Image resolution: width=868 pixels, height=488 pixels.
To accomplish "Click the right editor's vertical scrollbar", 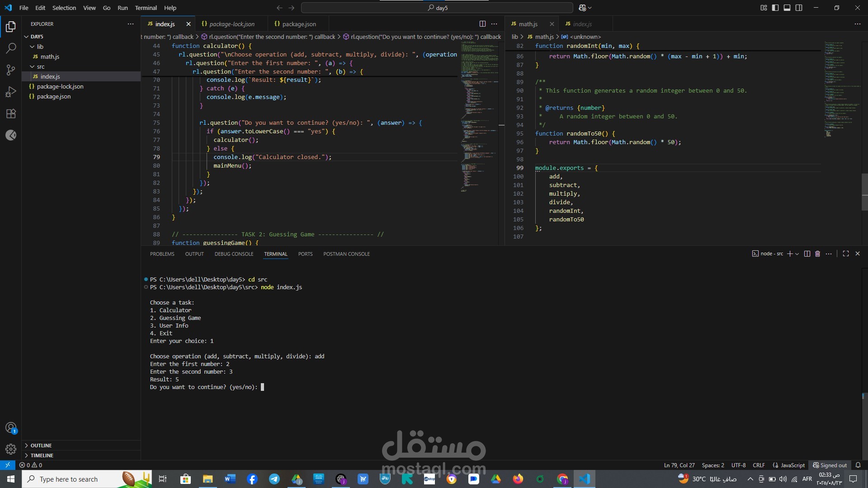I will point(864,192).
